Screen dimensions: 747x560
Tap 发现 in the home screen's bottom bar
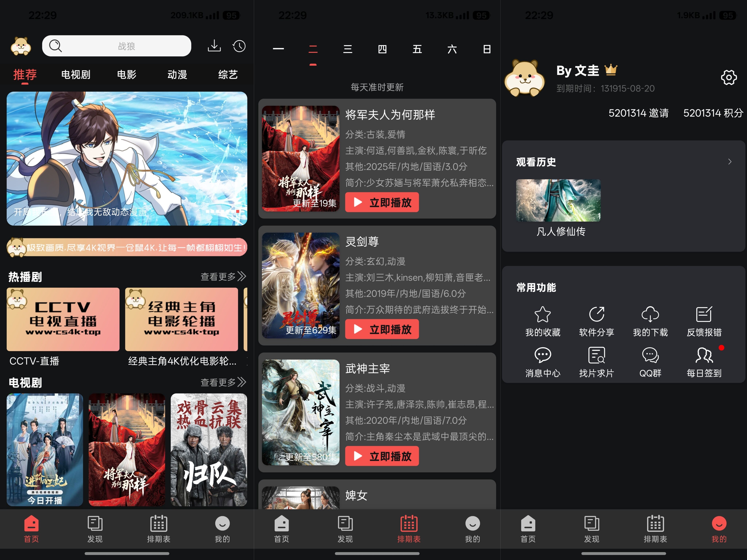(95, 529)
